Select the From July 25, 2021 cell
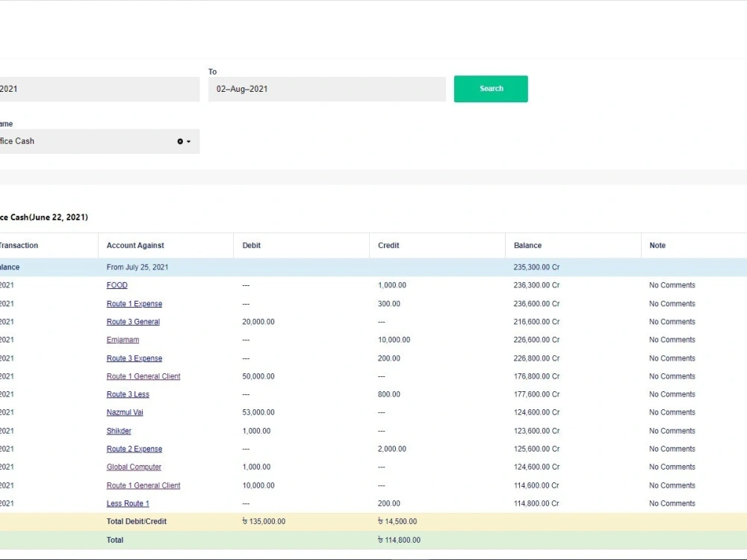747x560 pixels. (x=137, y=267)
